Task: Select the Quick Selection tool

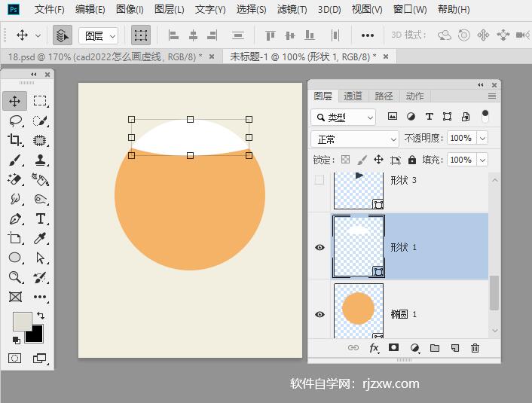Action: click(x=40, y=121)
